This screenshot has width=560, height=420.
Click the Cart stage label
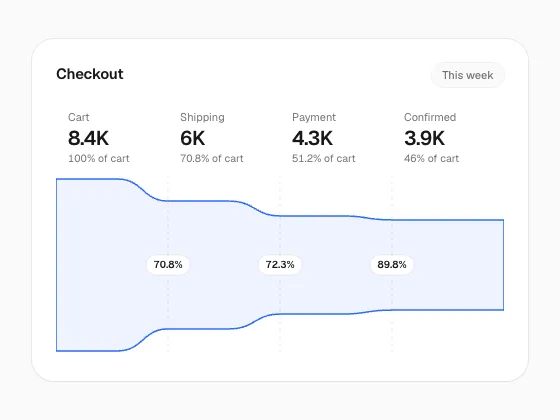(79, 117)
